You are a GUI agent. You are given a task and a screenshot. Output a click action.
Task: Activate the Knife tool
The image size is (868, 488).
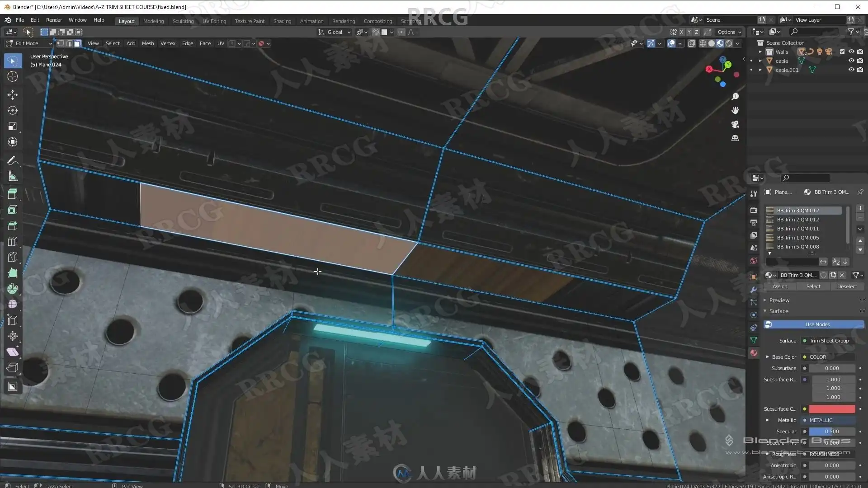pos(13,257)
